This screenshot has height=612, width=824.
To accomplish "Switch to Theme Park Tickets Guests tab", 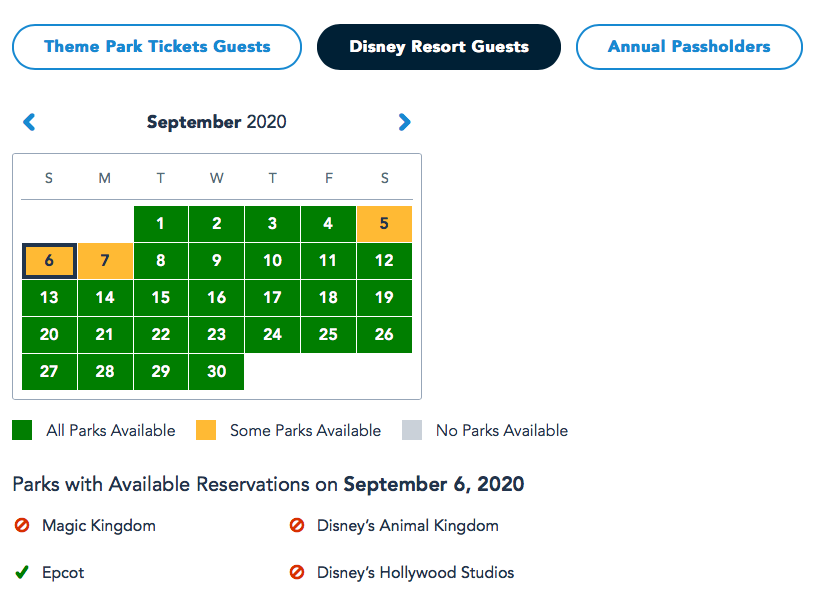I will tap(157, 47).
